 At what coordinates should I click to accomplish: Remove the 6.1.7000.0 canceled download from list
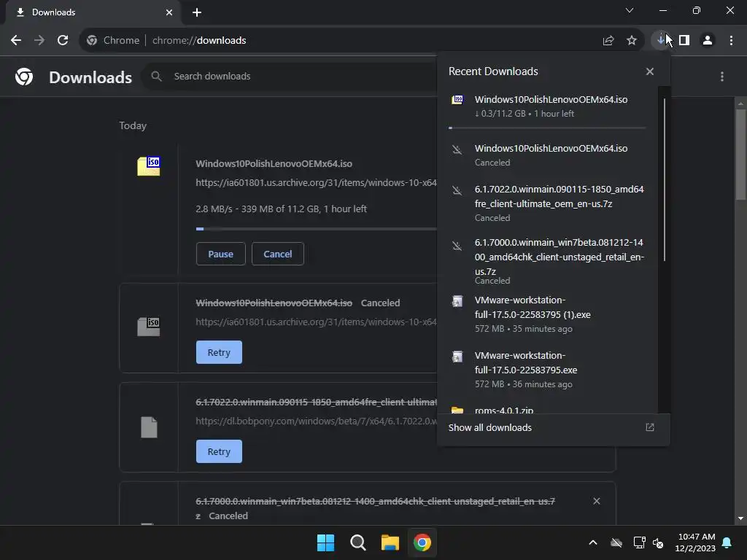[597, 501]
